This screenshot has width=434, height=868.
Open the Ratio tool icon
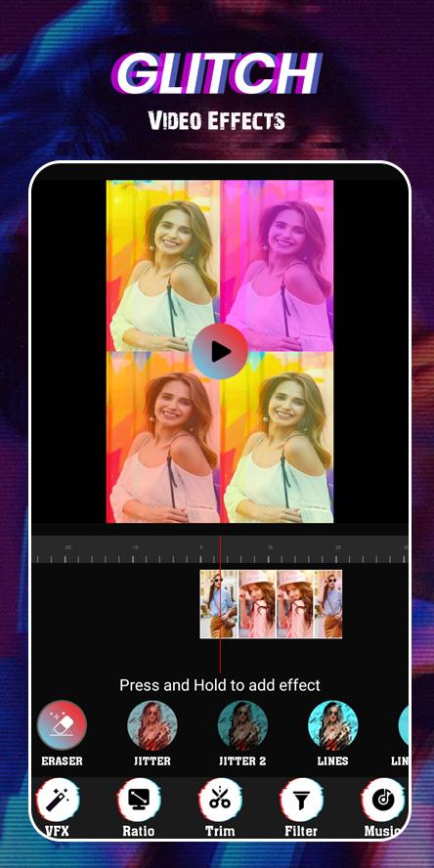point(139,800)
